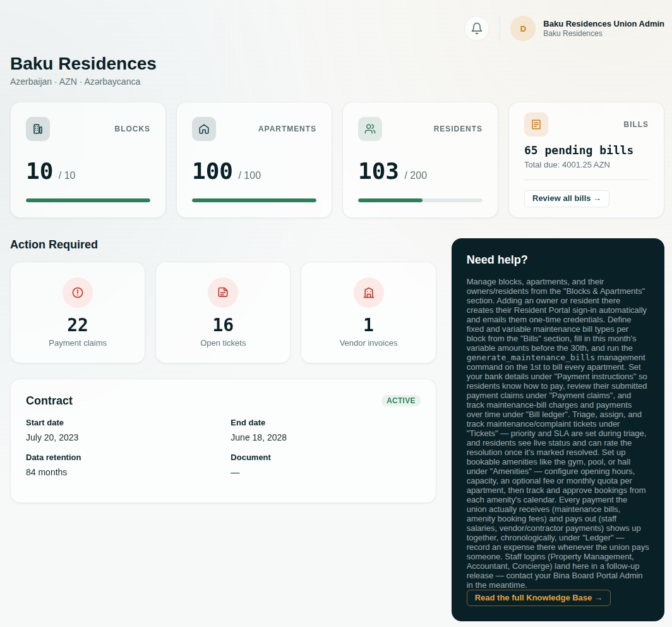Click the 65 pending bills text
This screenshot has height=627, width=672.
(x=579, y=150)
